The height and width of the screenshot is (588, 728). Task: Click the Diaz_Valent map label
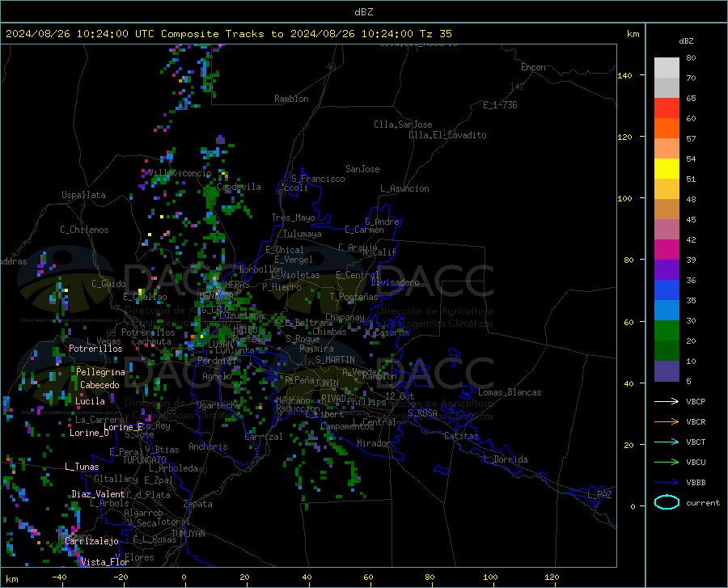click(x=98, y=494)
